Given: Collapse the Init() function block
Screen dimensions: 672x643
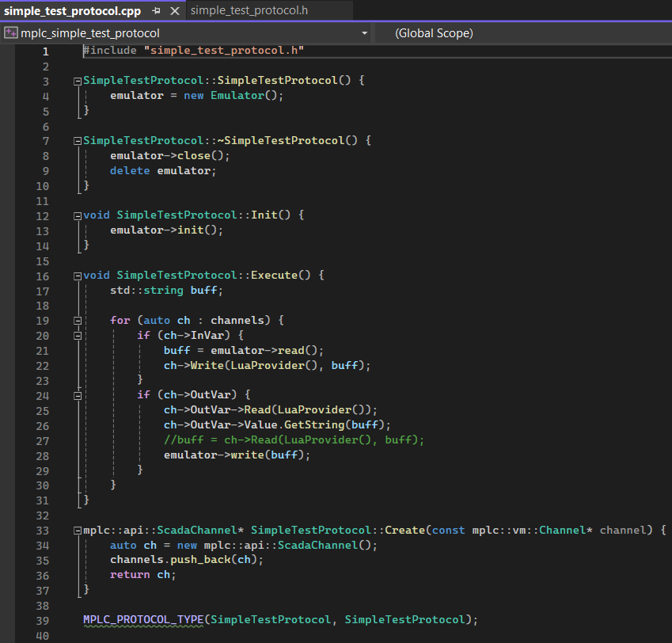Looking at the screenshot, I should (x=78, y=215).
